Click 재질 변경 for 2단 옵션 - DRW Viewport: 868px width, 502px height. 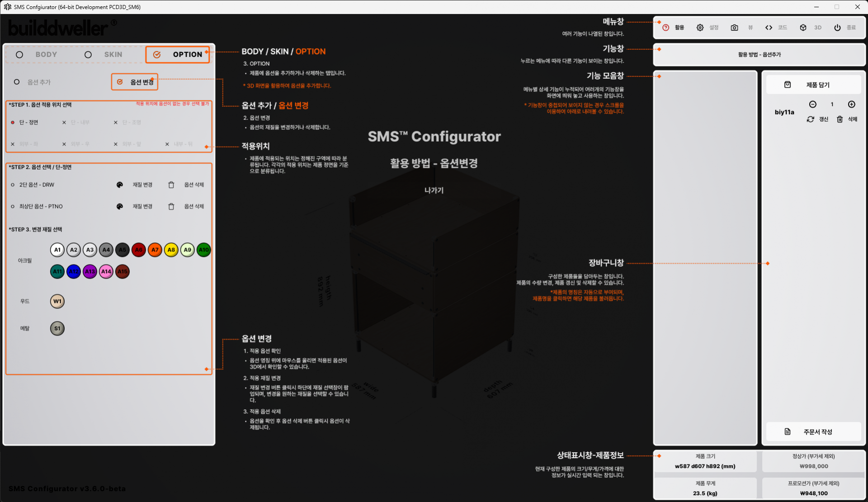click(x=142, y=185)
